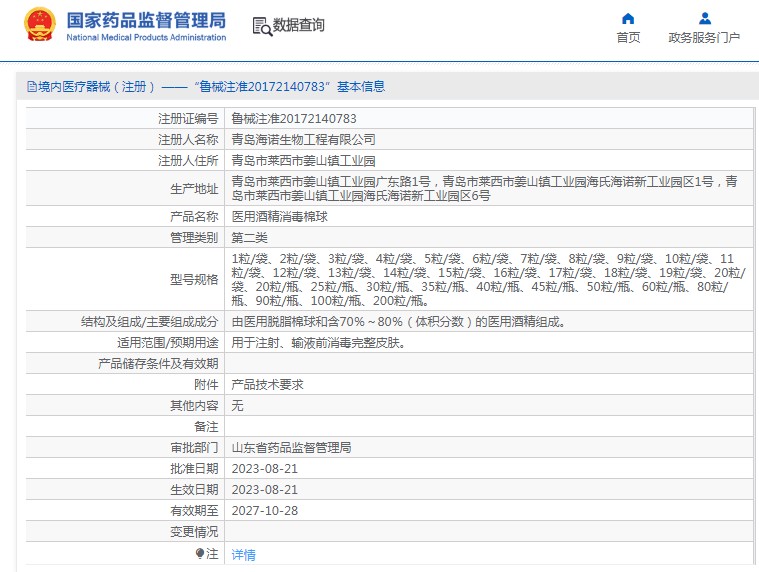Click the document icon beside 境内医疗器械

click(x=32, y=87)
